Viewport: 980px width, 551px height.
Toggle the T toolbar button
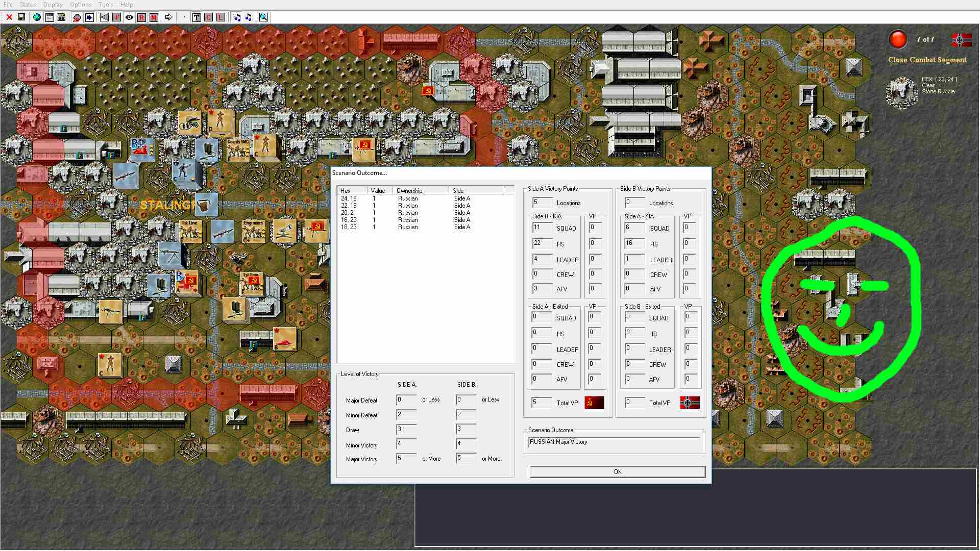[x=197, y=17]
